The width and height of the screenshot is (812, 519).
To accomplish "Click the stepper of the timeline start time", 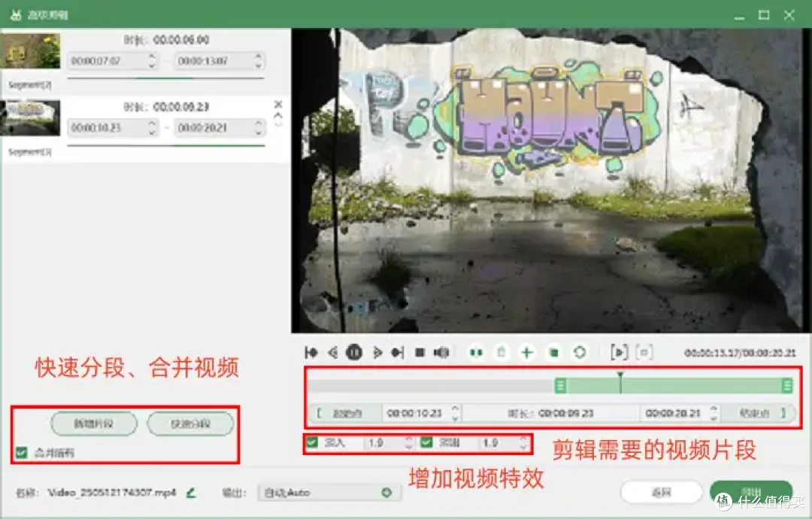I will pyautogui.click(x=455, y=414).
